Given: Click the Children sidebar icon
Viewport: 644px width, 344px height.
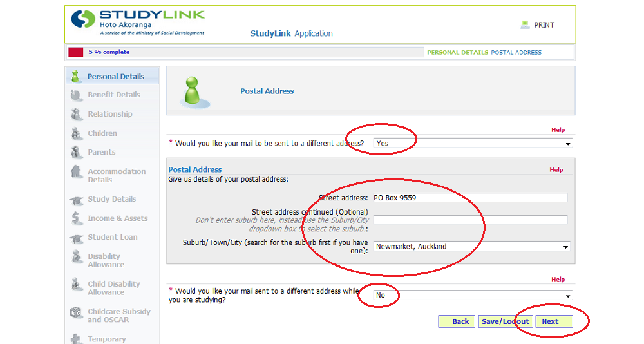Looking at the screenshot, I should point(76,133).
